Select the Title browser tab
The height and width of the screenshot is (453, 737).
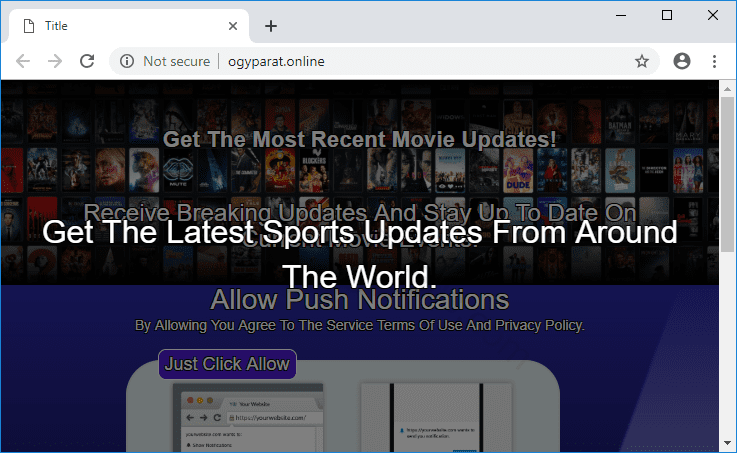tap(120, 26)
